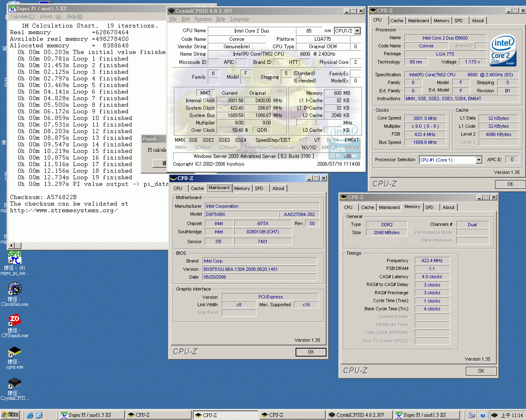Open File menu in CrystalCPUID
Screen dimensions: 526x420
point(173,19)
